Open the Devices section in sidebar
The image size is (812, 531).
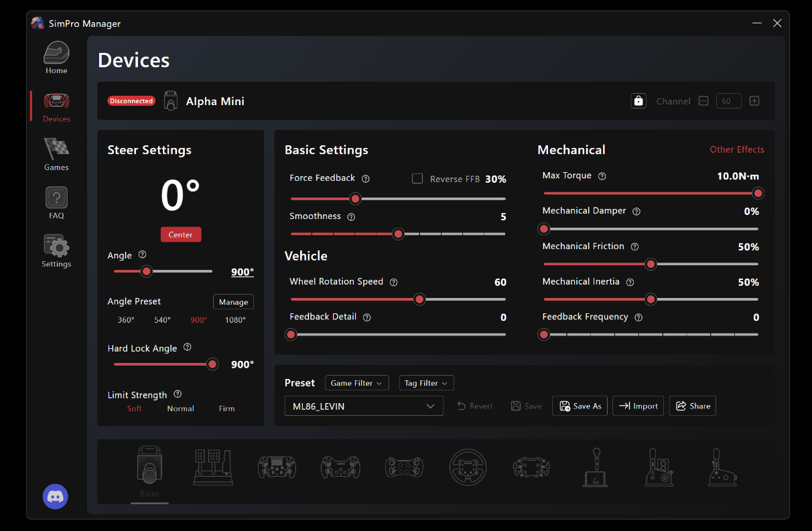(56, 106)
